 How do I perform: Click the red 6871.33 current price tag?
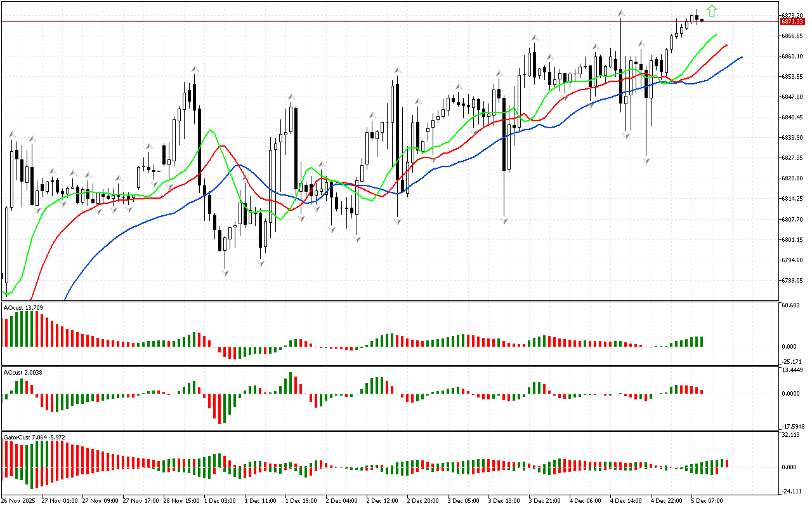792,22
